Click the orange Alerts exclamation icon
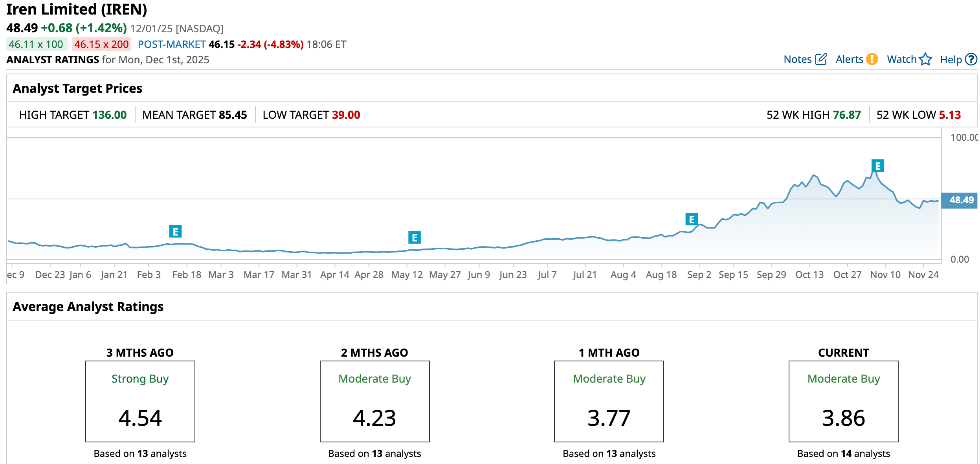 point(872,59)
